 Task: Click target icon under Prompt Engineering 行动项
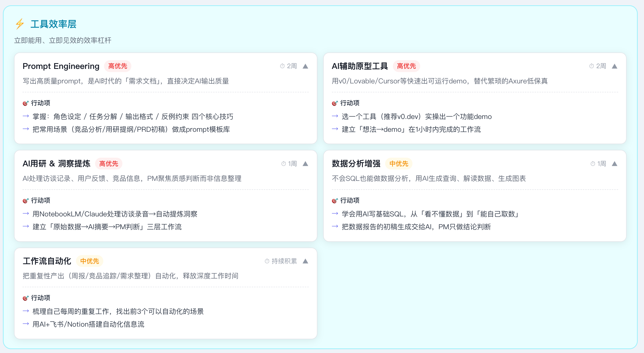[x=25, y=103]
